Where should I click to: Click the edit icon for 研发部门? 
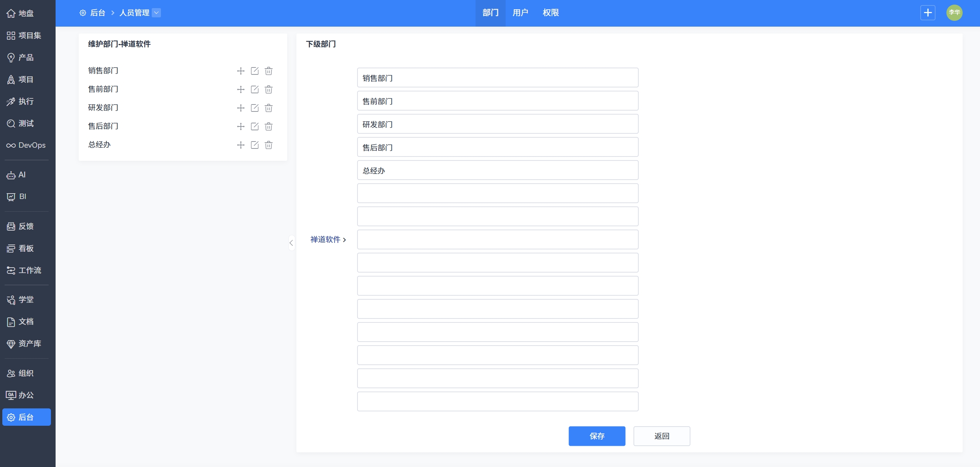tap(255, 108)
